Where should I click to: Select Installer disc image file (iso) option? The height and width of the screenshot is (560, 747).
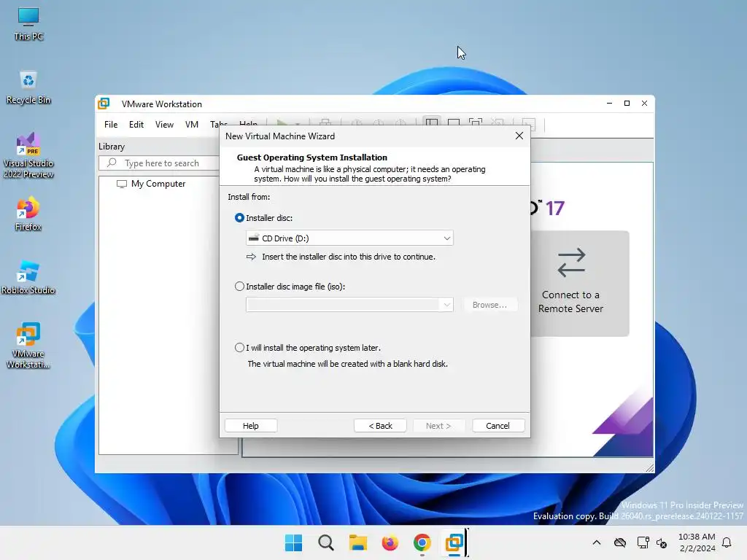tap(239, 286)
